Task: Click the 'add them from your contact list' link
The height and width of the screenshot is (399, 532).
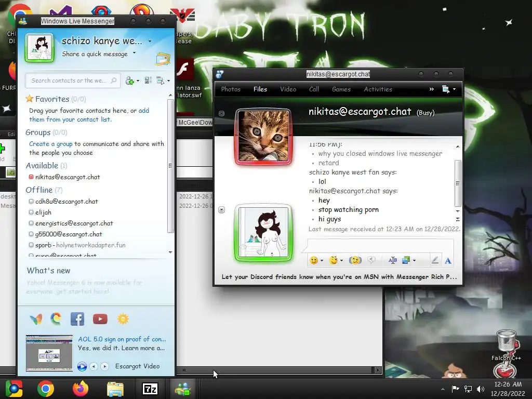Action: (89, 115)
